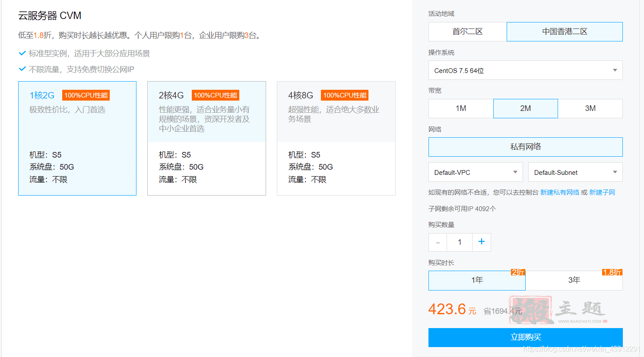
Task: Increase purchase quantity with plus button
Action: coord(482,242)
